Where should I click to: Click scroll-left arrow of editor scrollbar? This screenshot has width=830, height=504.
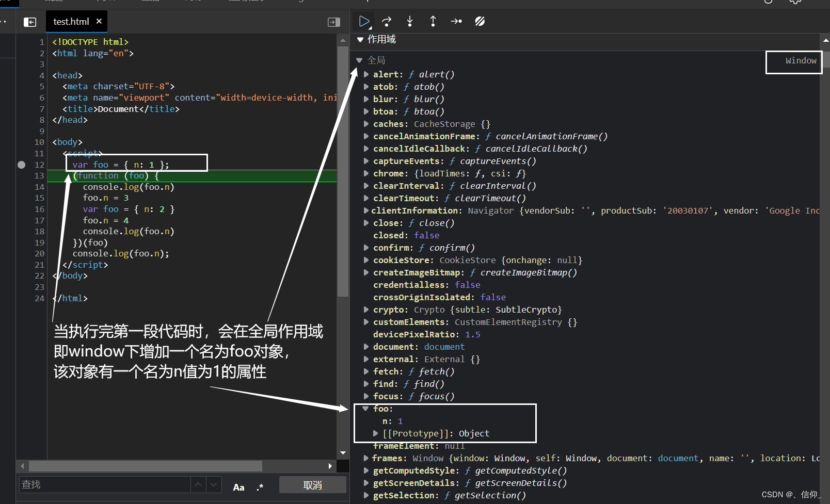click(22, 466)
